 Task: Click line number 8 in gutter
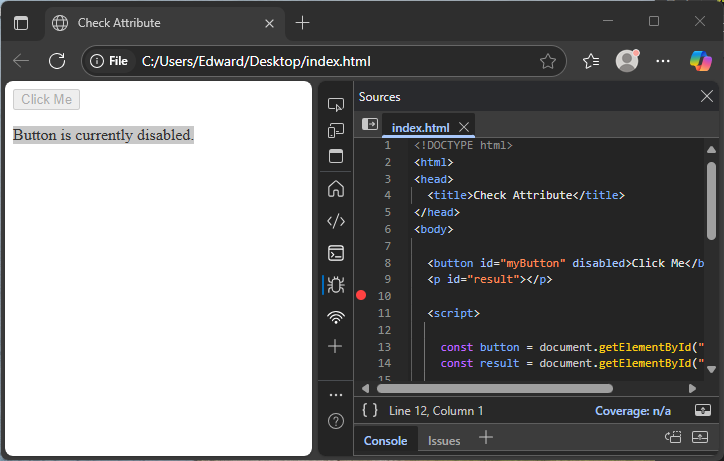pyautogui.click(x=387, y=263)
